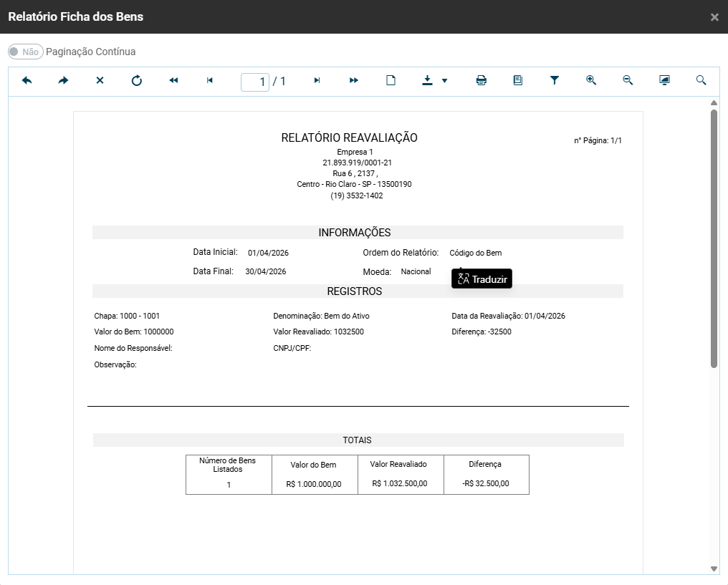Print the report using the printer icon
The width and height of the screenshot is (728, 585).
tap(482, 81)
